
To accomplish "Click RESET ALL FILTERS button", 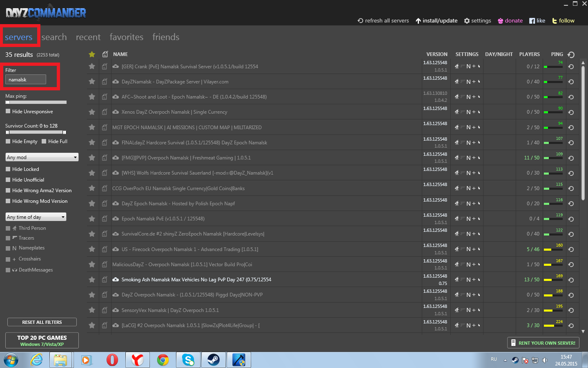I will [x=42, y=322].
